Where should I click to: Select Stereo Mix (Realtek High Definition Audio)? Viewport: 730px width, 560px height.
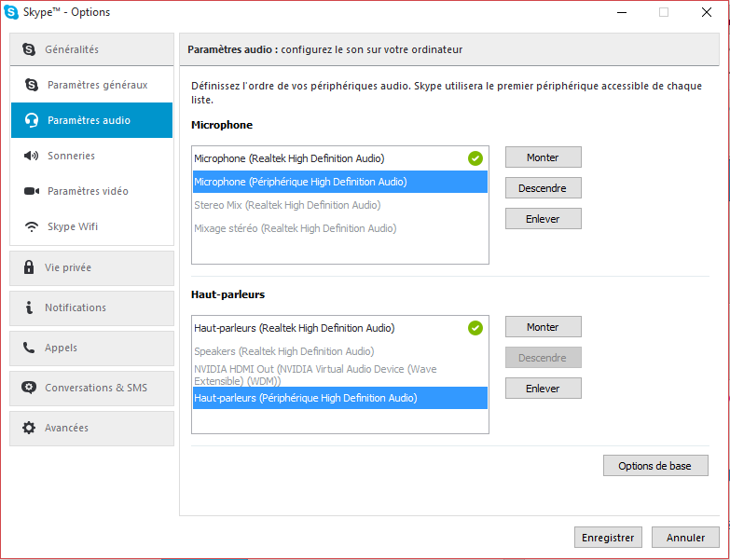click(x=340, y=205)
